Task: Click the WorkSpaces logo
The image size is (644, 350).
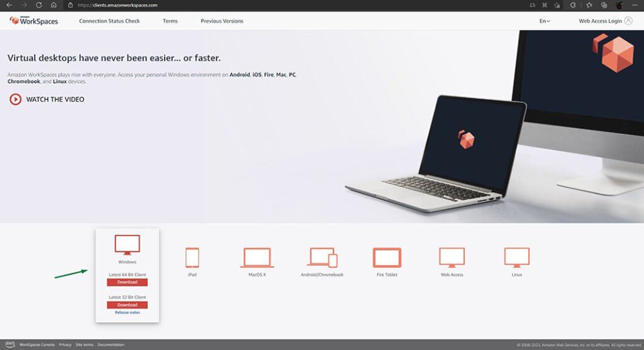Action: point(34,21)
